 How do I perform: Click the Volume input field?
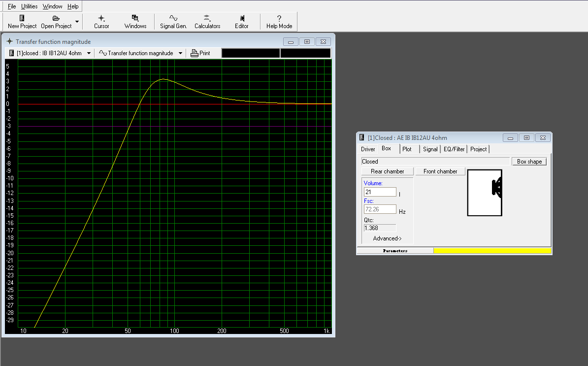coord(380,192)
